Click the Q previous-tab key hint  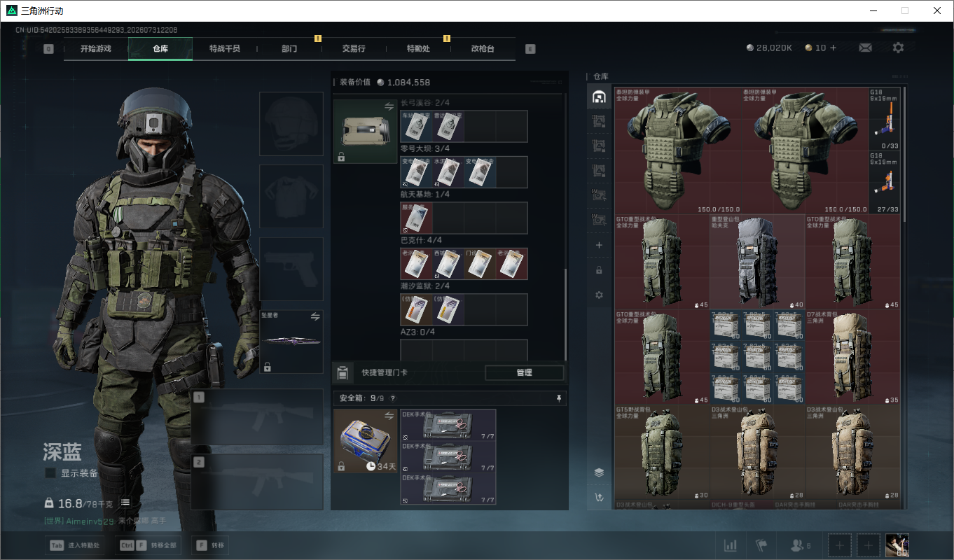[48, 49]
